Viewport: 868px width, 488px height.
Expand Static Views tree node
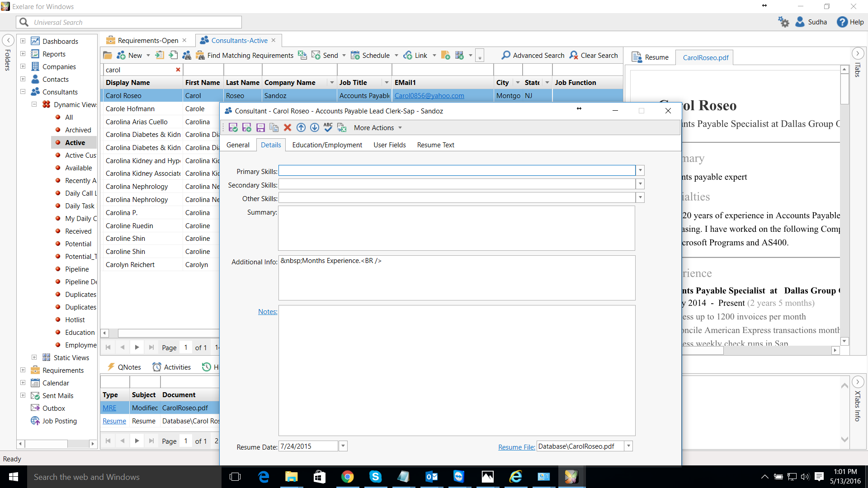[34, 357]
